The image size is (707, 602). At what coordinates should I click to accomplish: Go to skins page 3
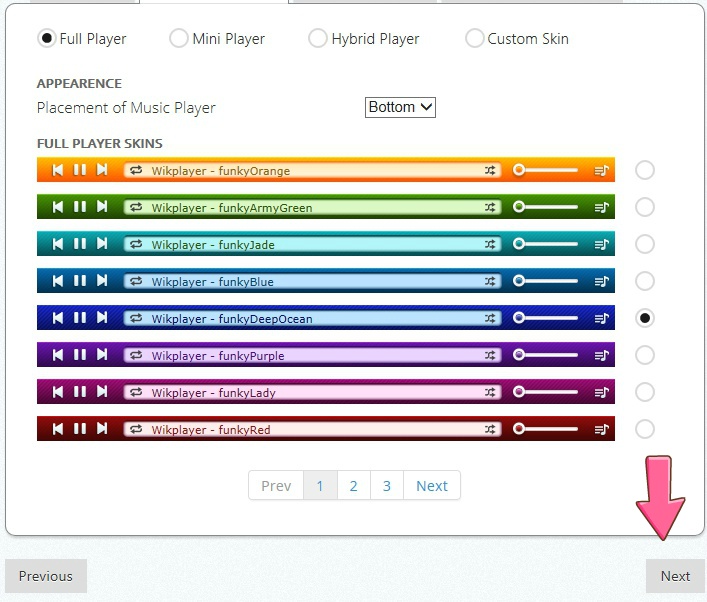[x=387, y=485]
